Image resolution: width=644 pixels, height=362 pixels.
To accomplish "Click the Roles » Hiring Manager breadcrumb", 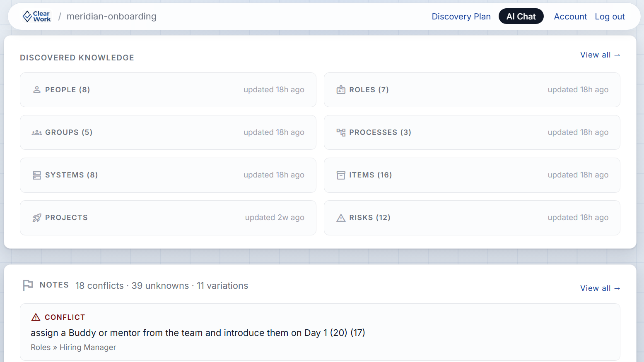I will click(73, 348).
